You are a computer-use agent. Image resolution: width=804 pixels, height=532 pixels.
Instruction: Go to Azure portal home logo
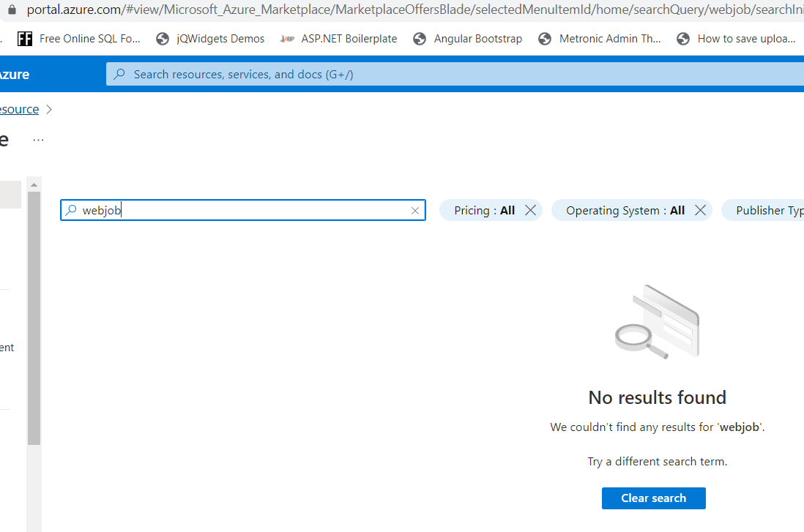coord(15,75)
